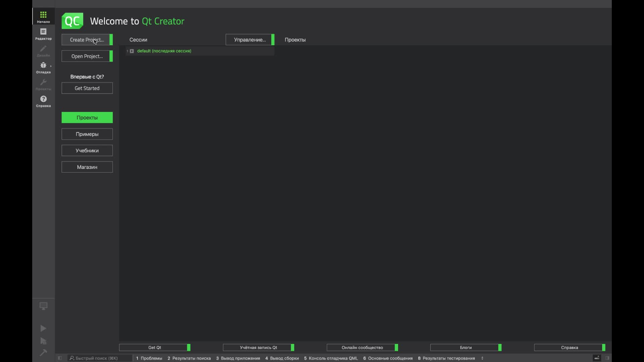The image size is (644, 362).
Task: Open Справка help mode in the sidebar
Action: [43, 101]
